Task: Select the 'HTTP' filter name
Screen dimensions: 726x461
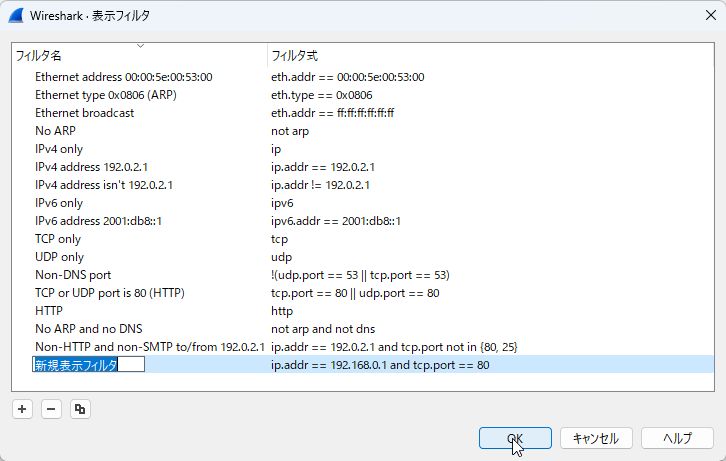Action: pyautogui.click(x=49, y=311)
